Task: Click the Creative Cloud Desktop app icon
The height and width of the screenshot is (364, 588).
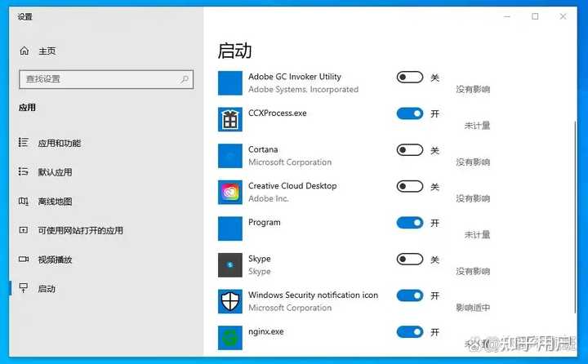Action: click(x=229, y=193)
